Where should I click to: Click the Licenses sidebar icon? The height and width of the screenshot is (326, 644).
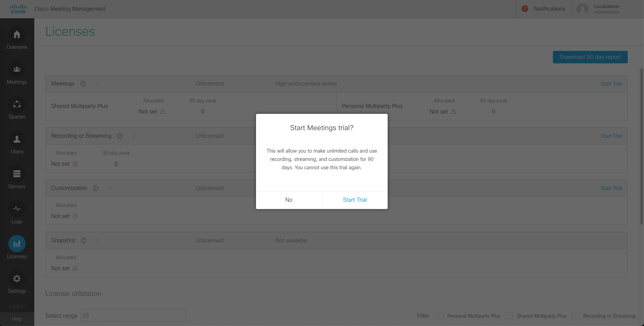click(17, 244)
